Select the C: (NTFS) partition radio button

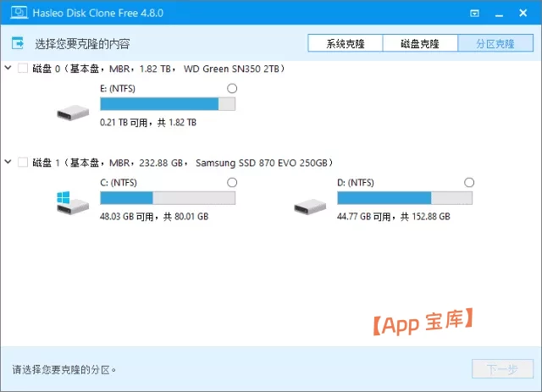point(232,183)
